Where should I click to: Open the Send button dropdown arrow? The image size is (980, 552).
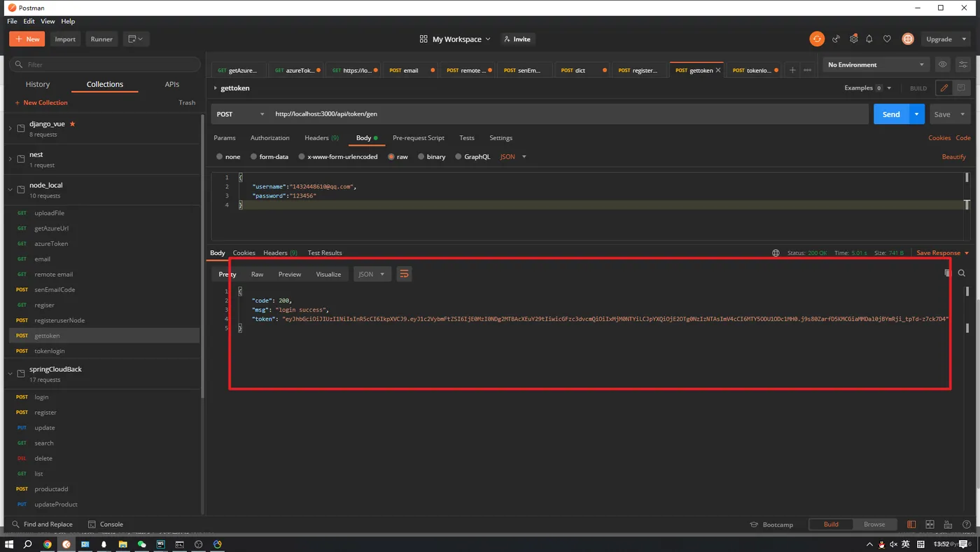click(916, 114)
